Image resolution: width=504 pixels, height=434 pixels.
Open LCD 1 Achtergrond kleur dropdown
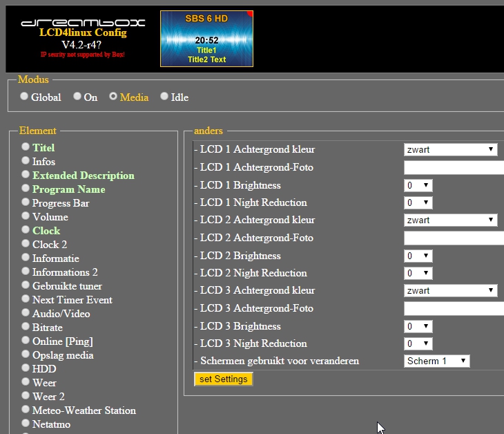450,149
